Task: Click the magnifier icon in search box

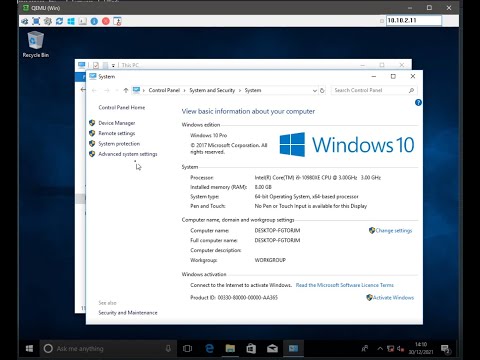Action: 411,90
